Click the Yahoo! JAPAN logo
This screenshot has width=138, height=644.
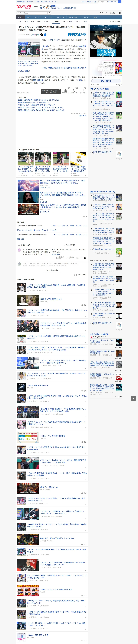click(x=24, y=7)
